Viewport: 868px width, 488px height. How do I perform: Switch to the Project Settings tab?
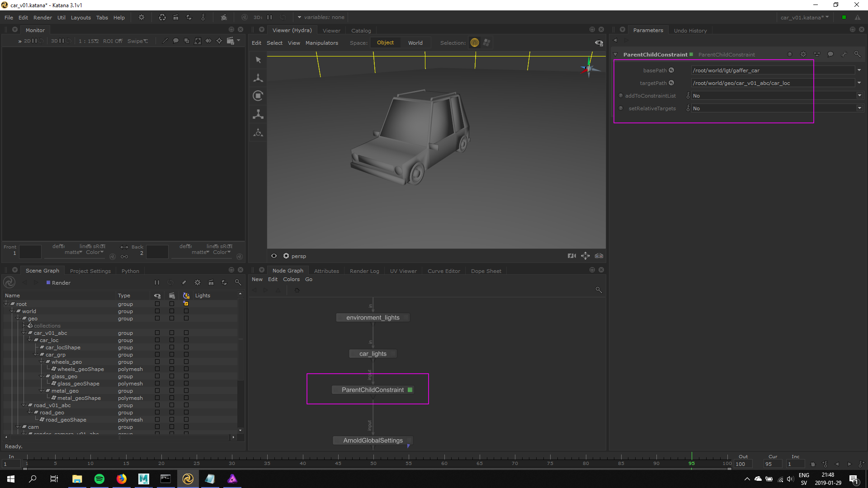click(x=90, y=271)
